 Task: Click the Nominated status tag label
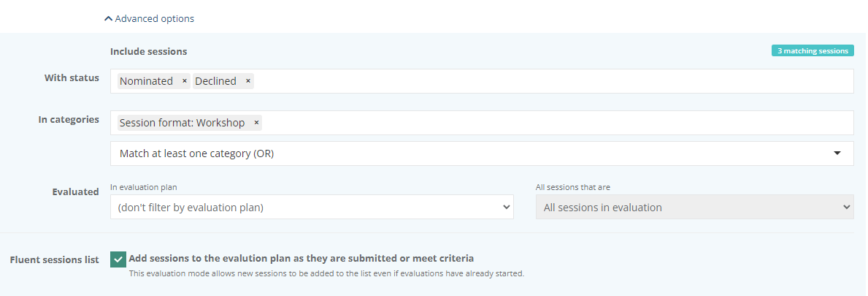point(146,81)
